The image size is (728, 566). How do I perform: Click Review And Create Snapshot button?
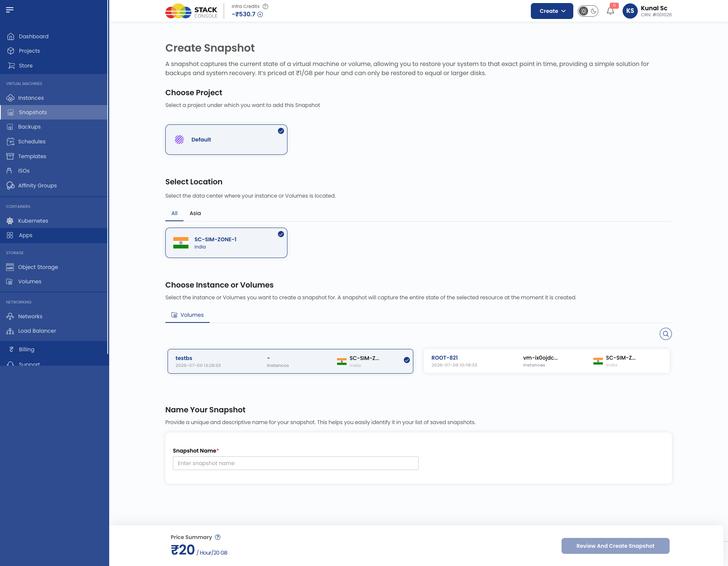click(x=615, y=546)
